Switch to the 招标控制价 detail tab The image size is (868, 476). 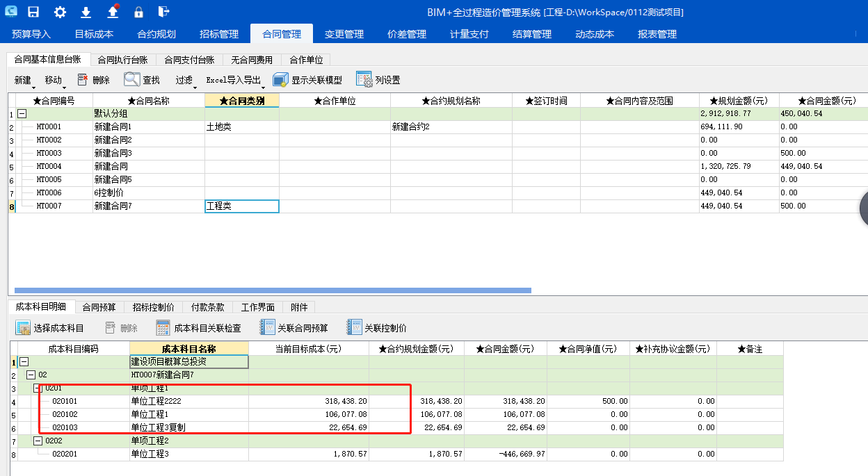[x=153, y=307]
